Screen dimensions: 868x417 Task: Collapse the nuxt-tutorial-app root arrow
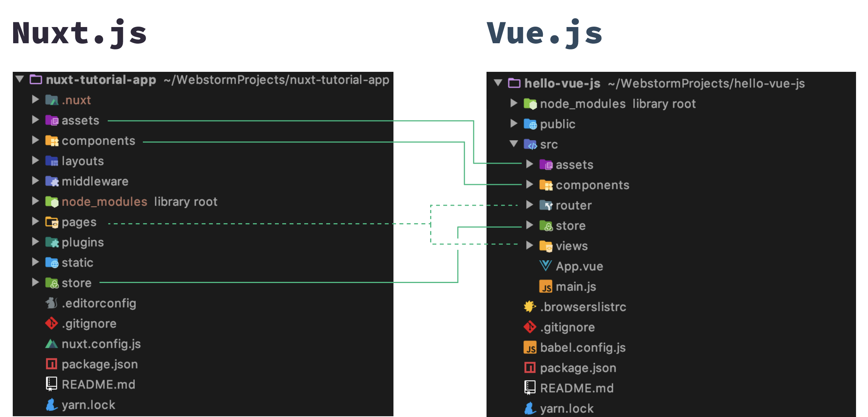20,80
